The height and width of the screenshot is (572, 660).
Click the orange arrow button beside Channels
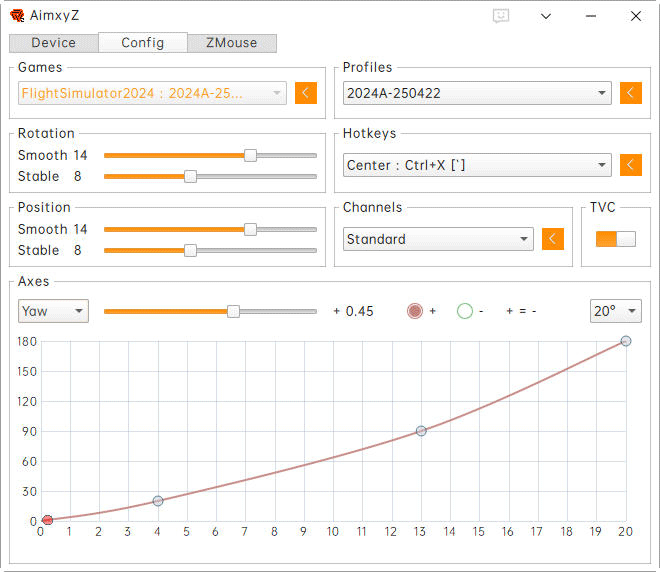point(552,239)
